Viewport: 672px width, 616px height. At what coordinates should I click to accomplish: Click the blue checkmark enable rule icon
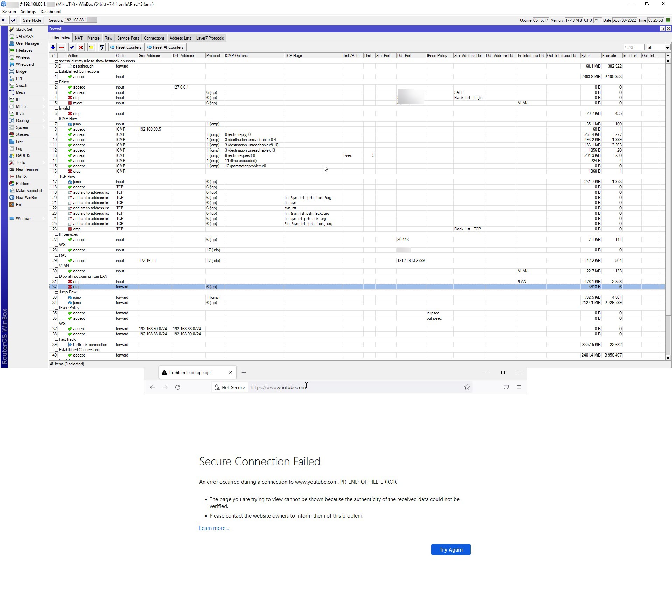72,47
